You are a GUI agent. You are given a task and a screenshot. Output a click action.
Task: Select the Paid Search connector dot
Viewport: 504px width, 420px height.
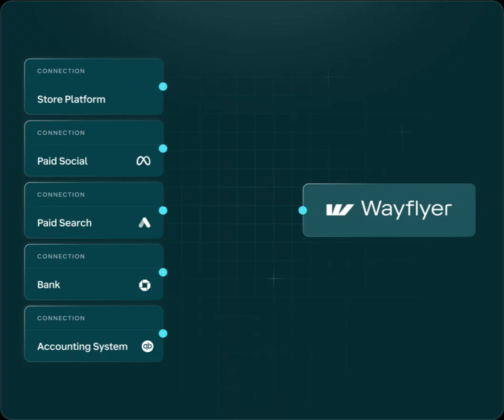click(x=163, y=210)
